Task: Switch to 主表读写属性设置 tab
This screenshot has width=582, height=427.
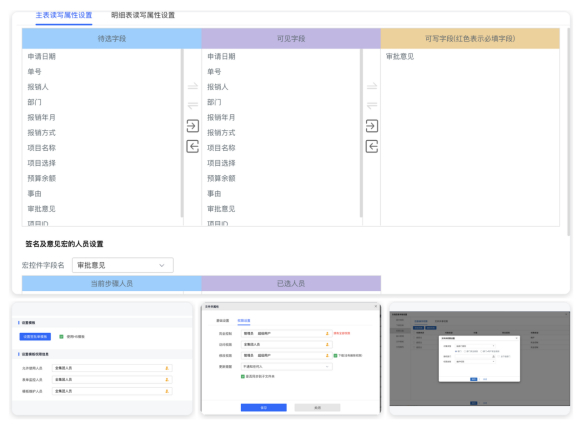Action: [64, 15]
